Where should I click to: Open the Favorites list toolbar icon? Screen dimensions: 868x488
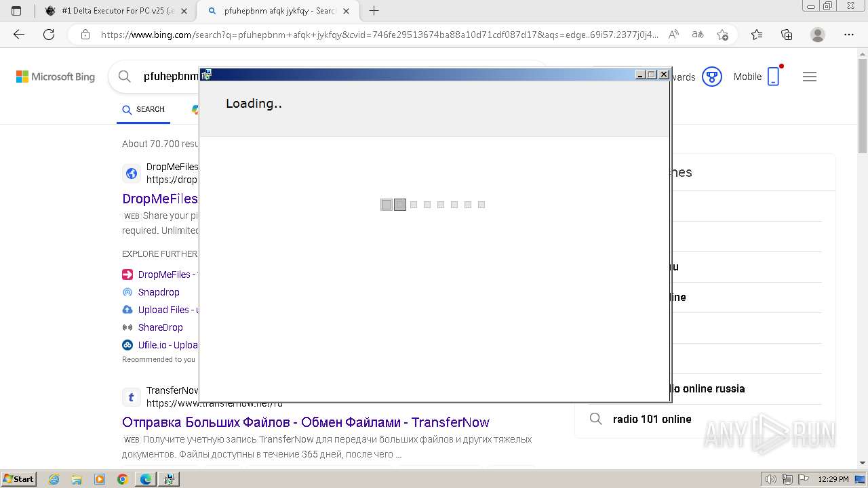point(757,35)
